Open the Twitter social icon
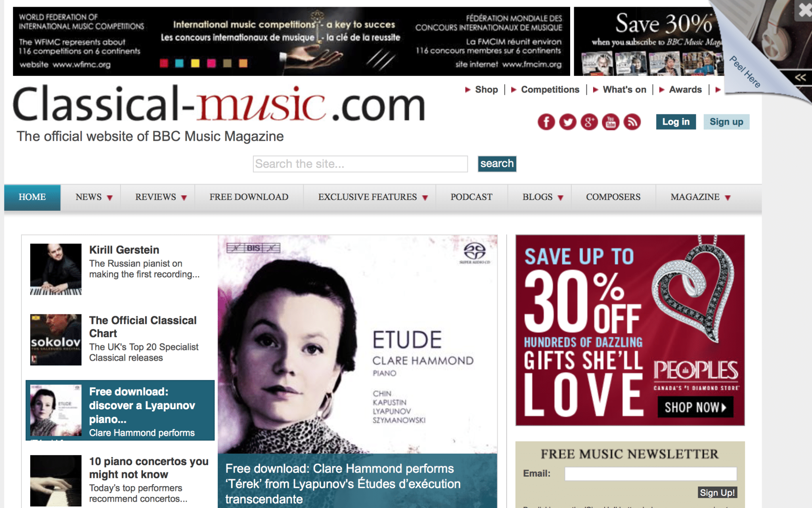812x508 pixels. coord(567,122)
